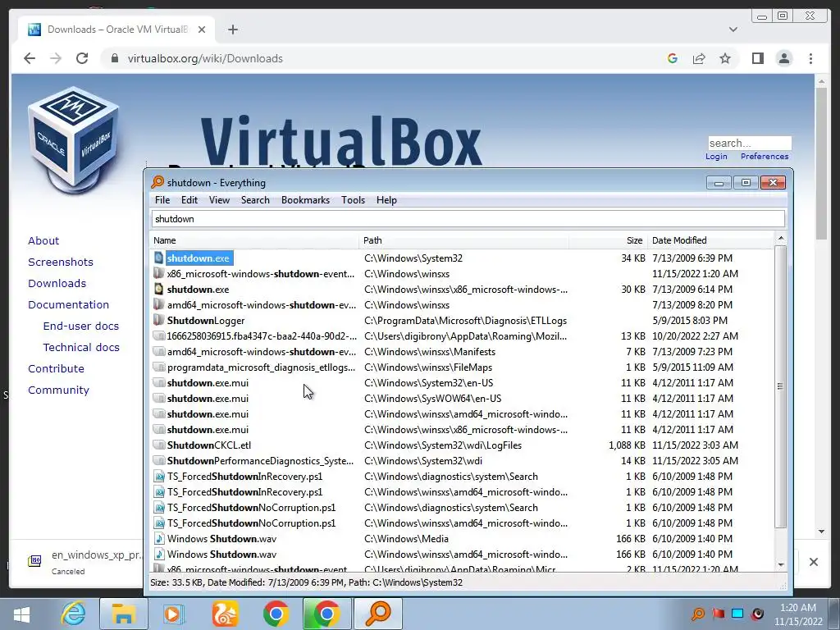
Task: Reload the VirtualBox downloads page
Action: (x=82, y=58)
